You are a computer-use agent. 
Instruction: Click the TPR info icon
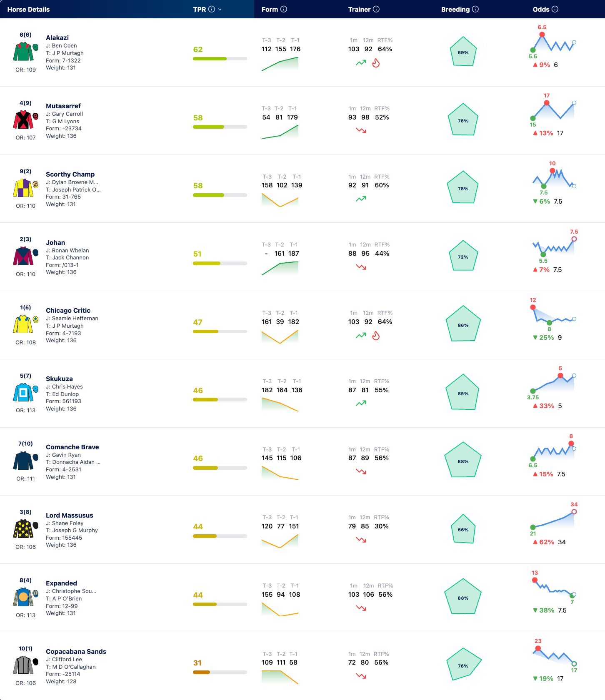[x=212, y=9]
